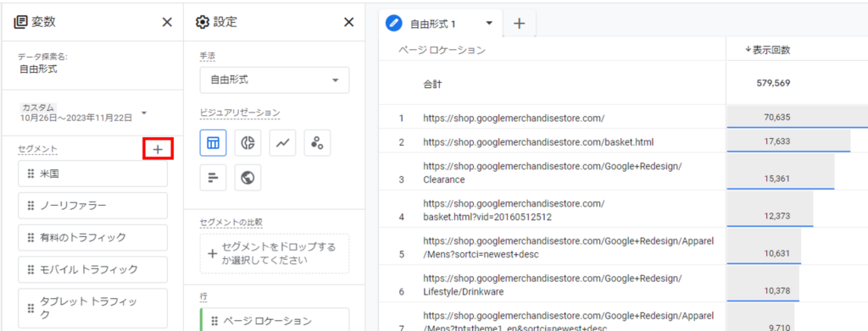Click the homepage URL in row 1
868x331 pixels.
coord(514,118)
